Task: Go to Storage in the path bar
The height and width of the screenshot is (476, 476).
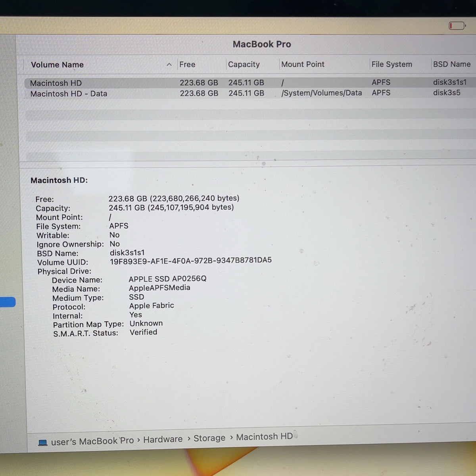Action: pyautogui.click(x=209, y=438)
